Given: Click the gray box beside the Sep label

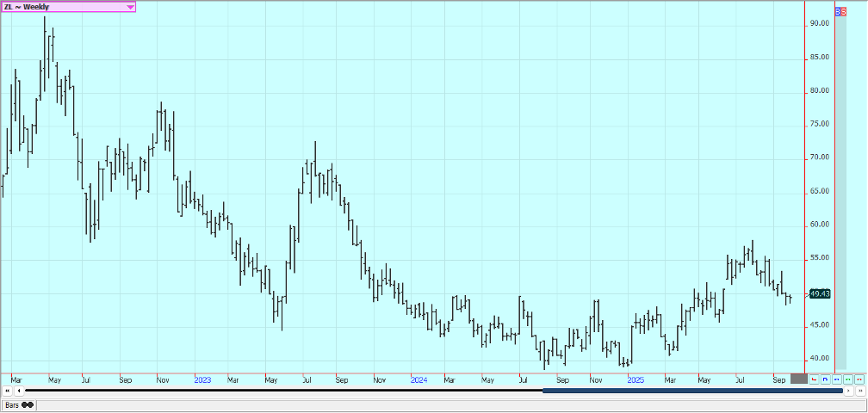Looking at the screenshot, I should (x=799, y=379).
